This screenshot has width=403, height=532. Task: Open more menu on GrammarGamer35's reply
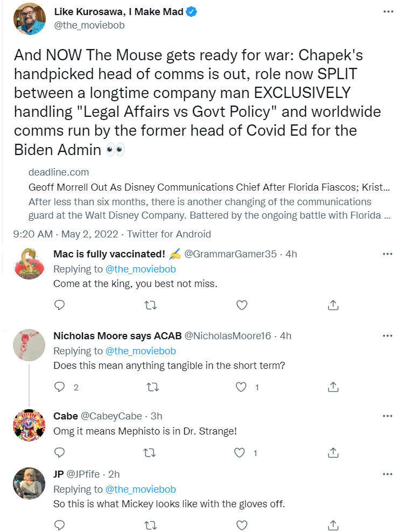387,254
